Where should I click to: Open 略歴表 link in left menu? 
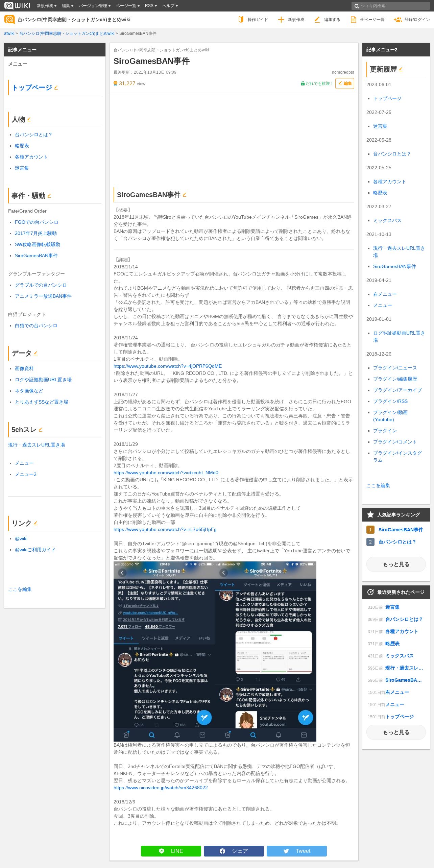tap(22, 146)
